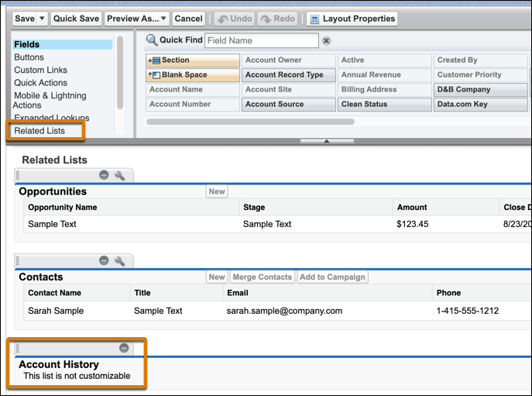The height and width of the screenshot is (396, 532).
Task: Grab the Contacts list drag handle
Action: point(18,261)
